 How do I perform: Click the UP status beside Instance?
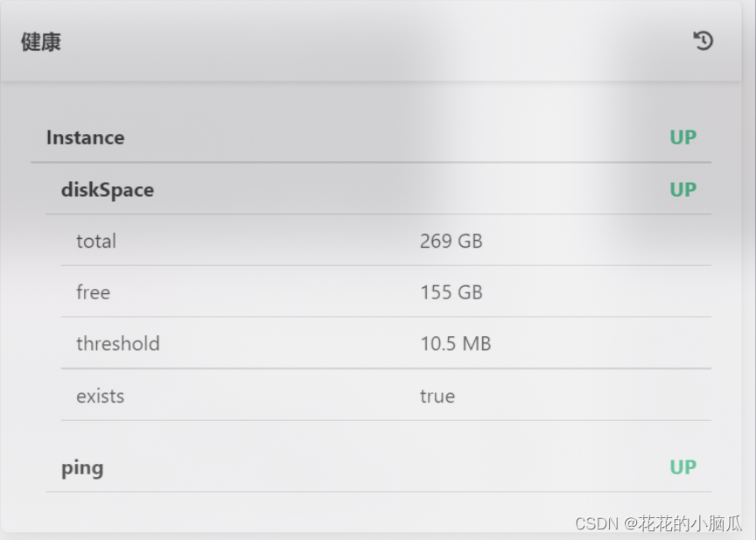coord(682,137)
